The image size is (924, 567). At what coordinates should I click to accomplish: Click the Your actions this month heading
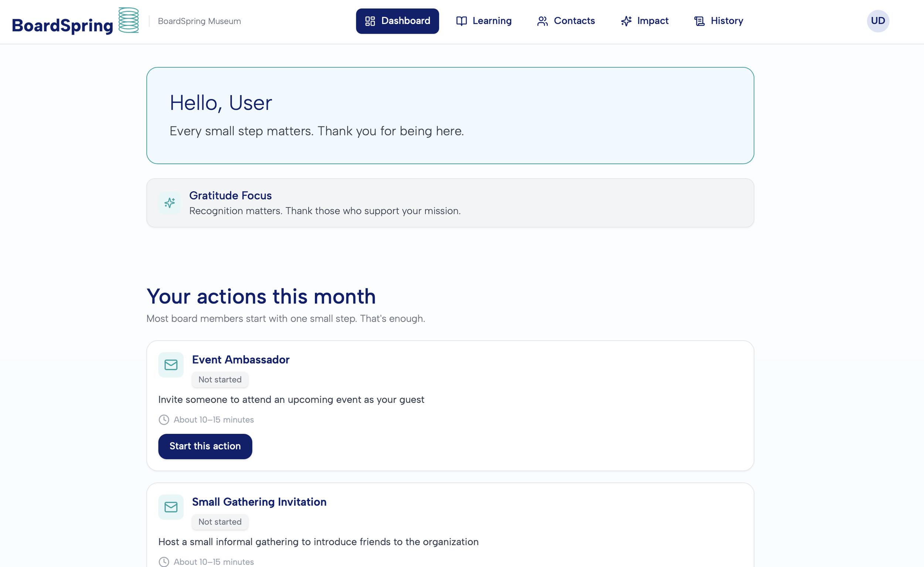pyautogui.click(x=261, y=297)
